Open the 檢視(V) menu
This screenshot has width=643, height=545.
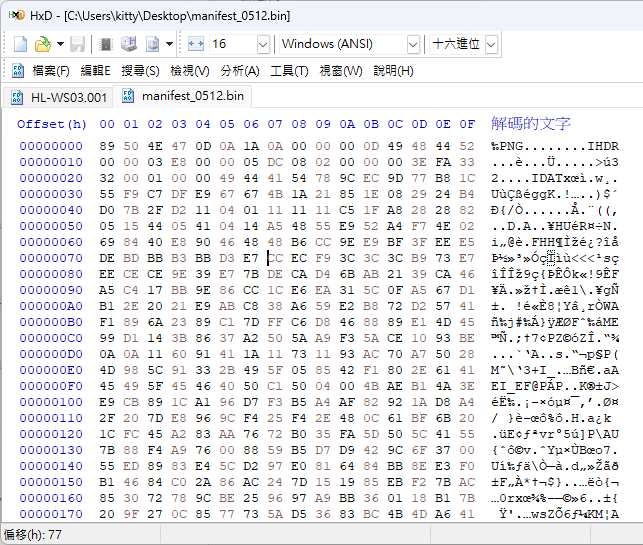(190, 71)
